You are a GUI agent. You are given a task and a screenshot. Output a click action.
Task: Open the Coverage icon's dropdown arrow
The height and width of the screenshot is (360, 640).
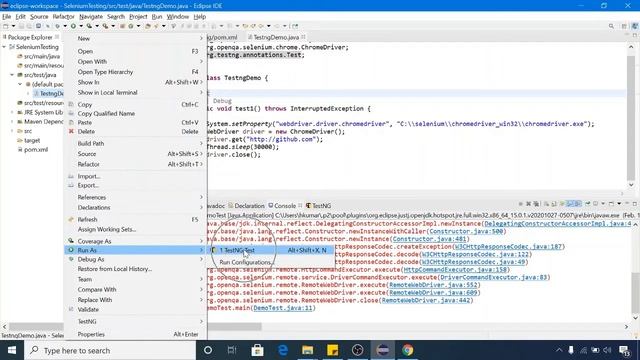(x=97, y=26)
